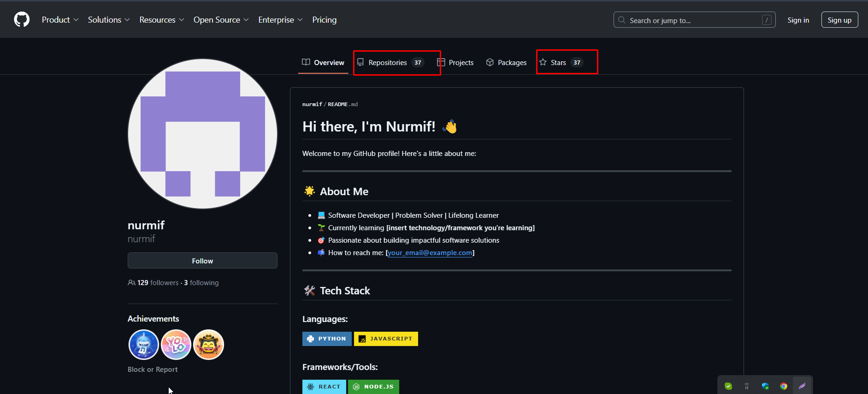Open the YOLO achievement badge
This screenshot has height=394, width=868.
pos(176,345)
